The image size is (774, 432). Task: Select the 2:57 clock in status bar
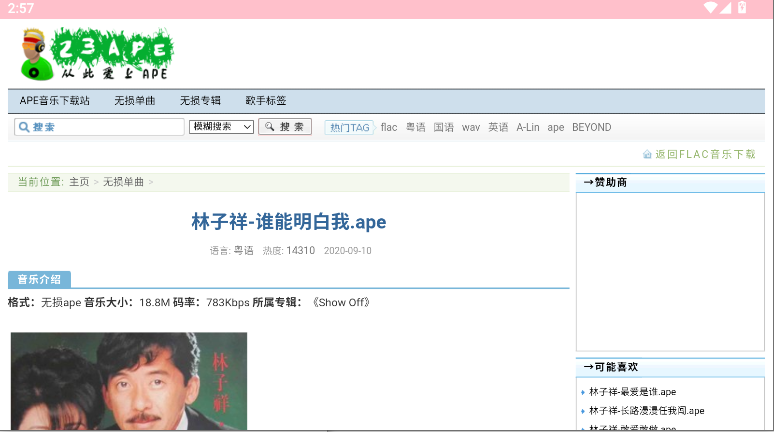click(x=21, y=8)
